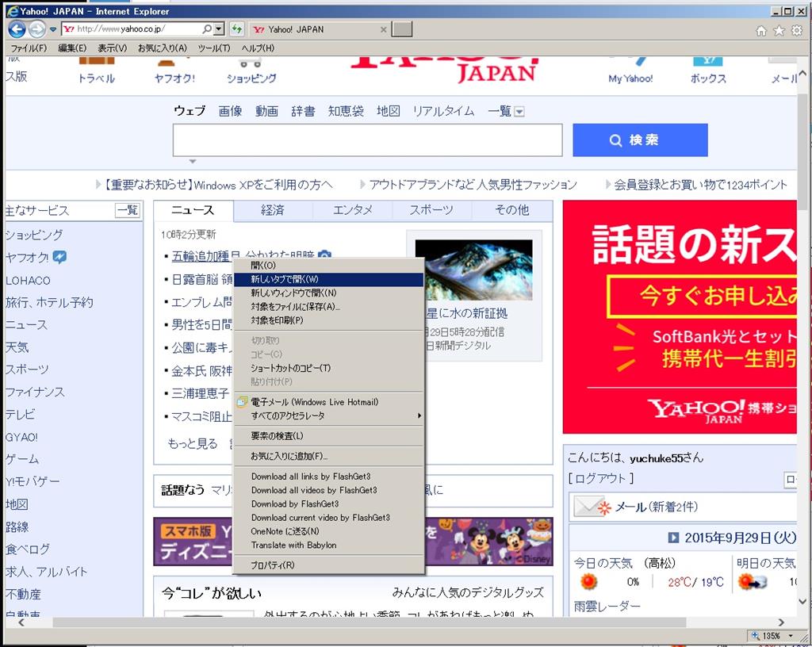The image size is (812, 647).
Task: Open the ファイル(F) menu
Action: (29, 48)
